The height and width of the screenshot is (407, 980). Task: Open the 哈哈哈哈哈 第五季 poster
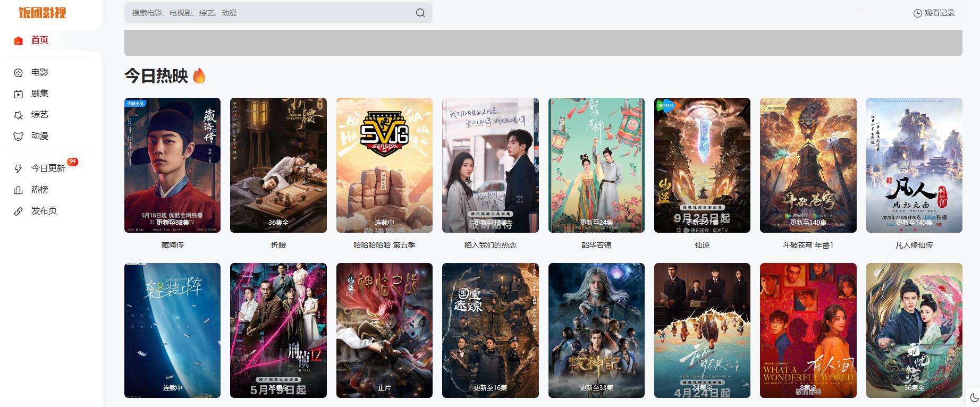[x=384, y=165]
